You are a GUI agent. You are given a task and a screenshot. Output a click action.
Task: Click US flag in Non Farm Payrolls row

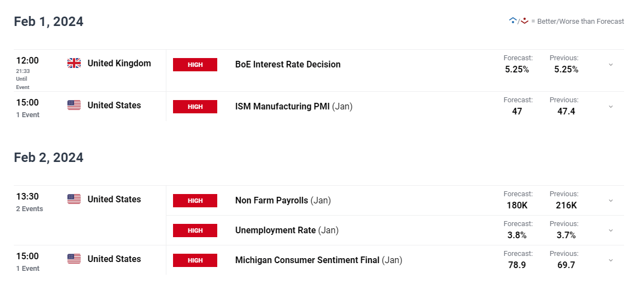tap(74, 199)
